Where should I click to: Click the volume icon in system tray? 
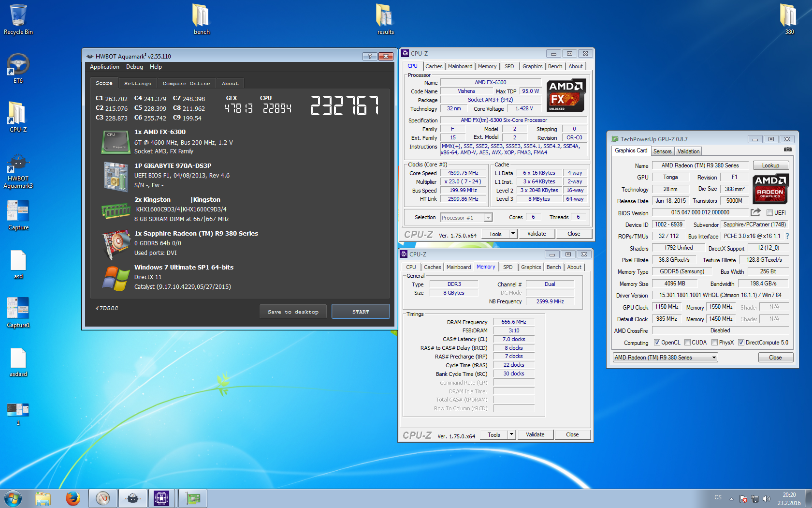pos(767,498)
